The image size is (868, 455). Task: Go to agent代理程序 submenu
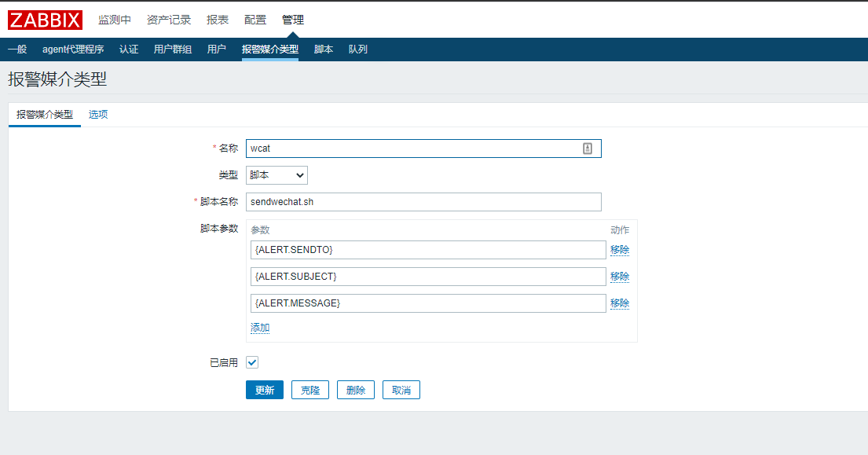click(73, 50)
